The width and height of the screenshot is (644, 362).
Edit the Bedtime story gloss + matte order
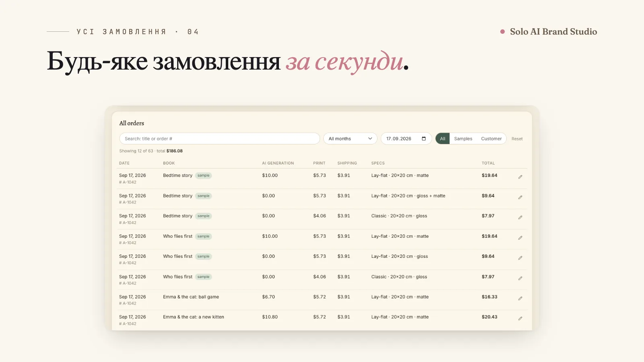coord(520,197)
